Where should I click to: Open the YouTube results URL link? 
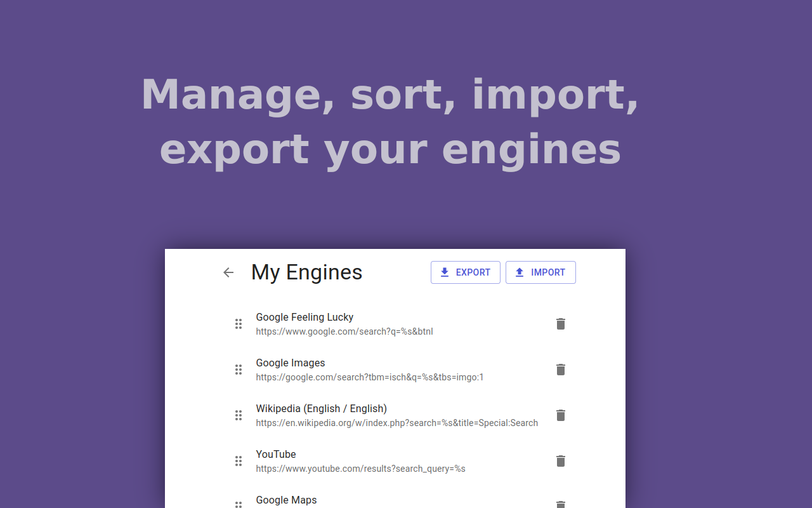360,468
